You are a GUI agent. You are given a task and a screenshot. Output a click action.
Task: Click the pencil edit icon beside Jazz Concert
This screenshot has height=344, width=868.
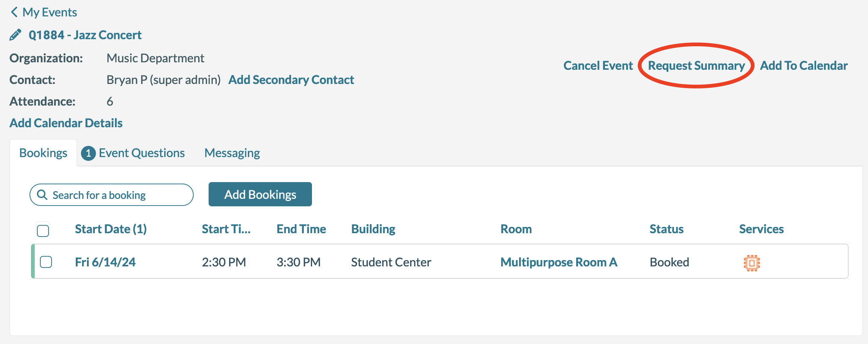(x=15, y=35)
